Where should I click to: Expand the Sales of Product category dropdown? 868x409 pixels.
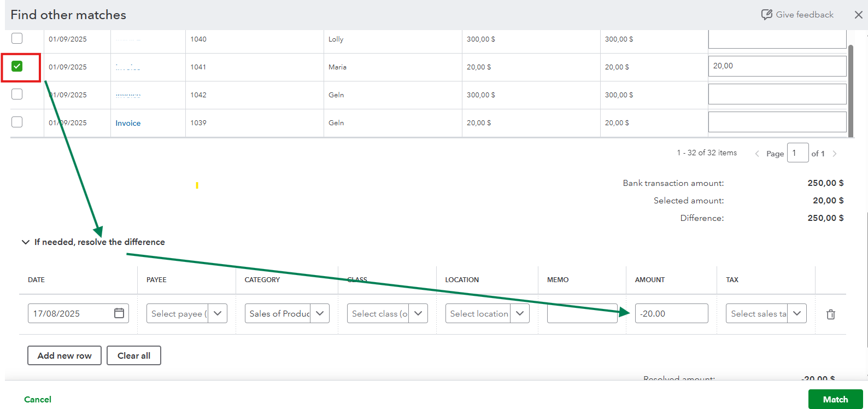320,313
